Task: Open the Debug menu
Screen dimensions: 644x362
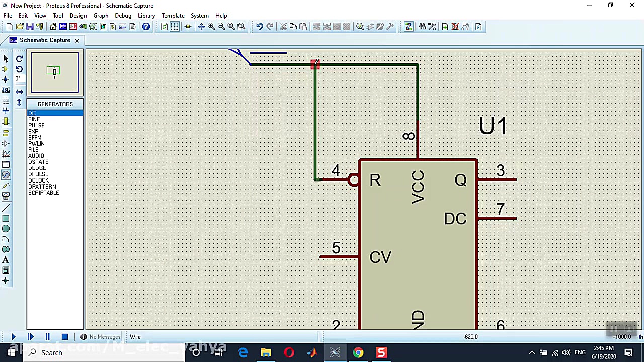Action: pos(123,16)
